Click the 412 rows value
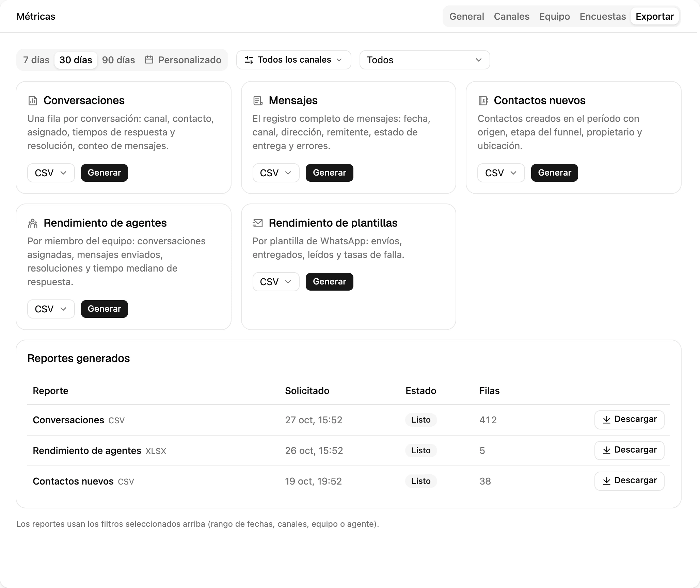 point(488,420)
